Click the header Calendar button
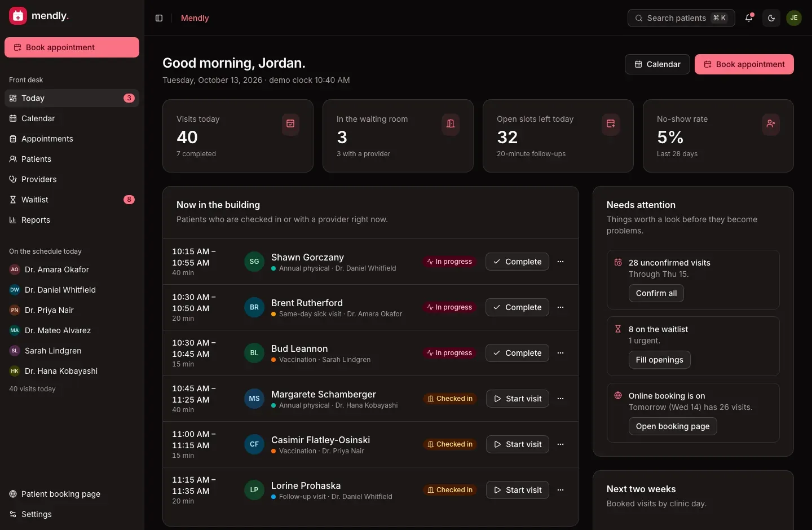 pyautogui.click(x=657, y=64)
